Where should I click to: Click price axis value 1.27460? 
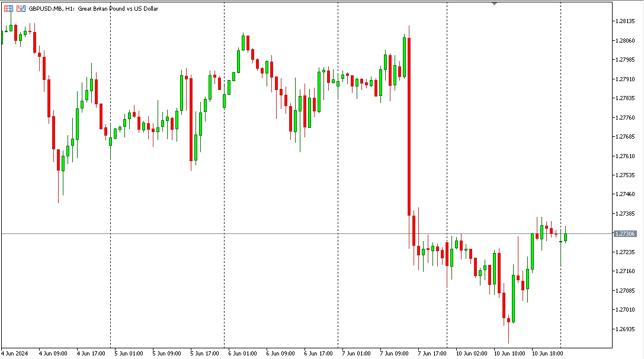(624, 194)
